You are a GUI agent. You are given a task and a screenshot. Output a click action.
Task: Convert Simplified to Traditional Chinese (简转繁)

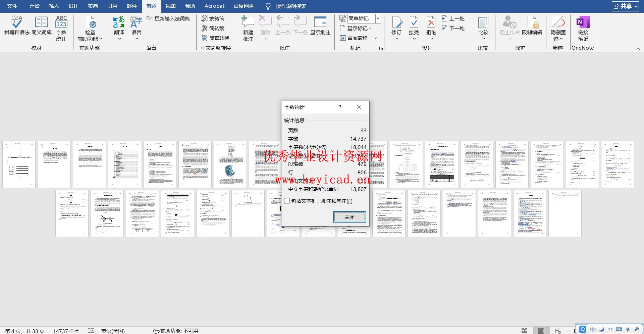tap(213, 28)
